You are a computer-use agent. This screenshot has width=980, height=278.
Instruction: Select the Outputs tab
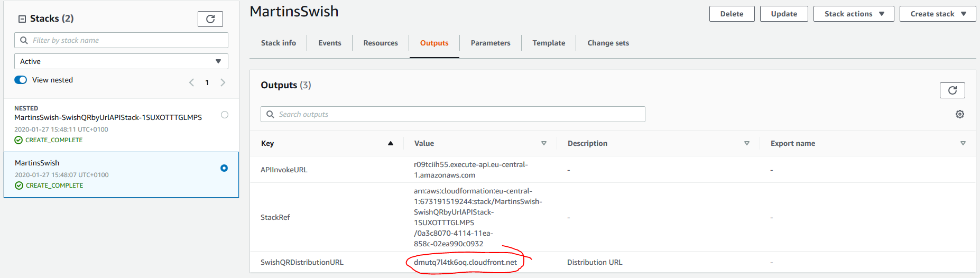(434, 43)
